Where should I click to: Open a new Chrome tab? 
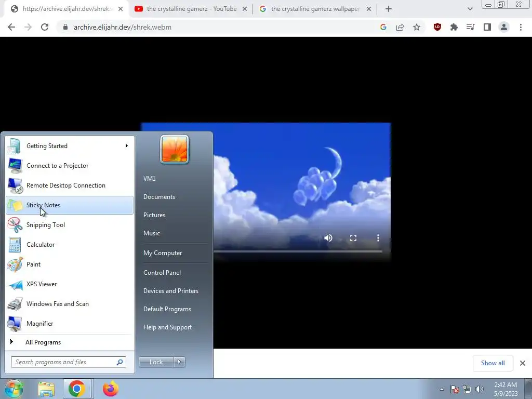pos(389,9)
